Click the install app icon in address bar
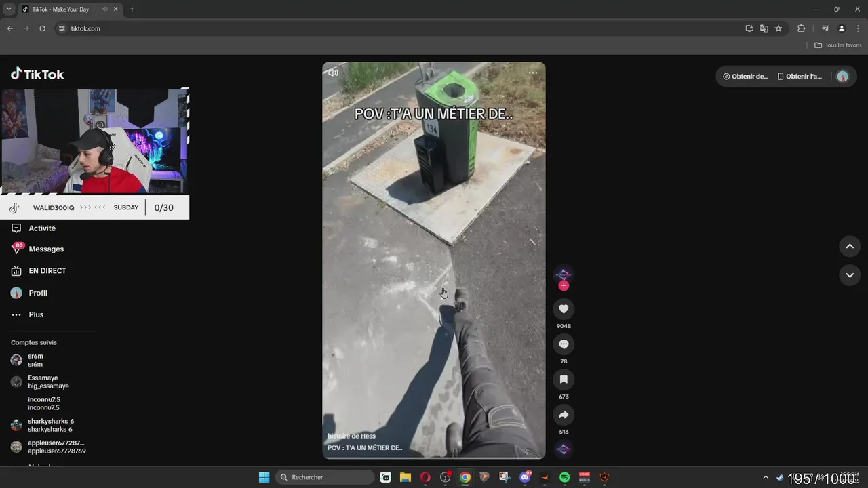The height and width of the screenshot is (488, 868). tap(749, 28)
